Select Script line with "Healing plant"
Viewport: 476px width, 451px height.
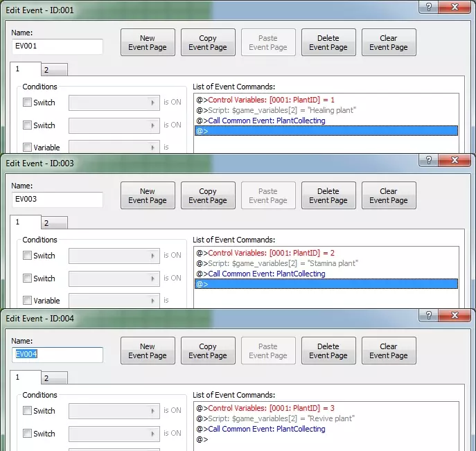pos(326,110)
